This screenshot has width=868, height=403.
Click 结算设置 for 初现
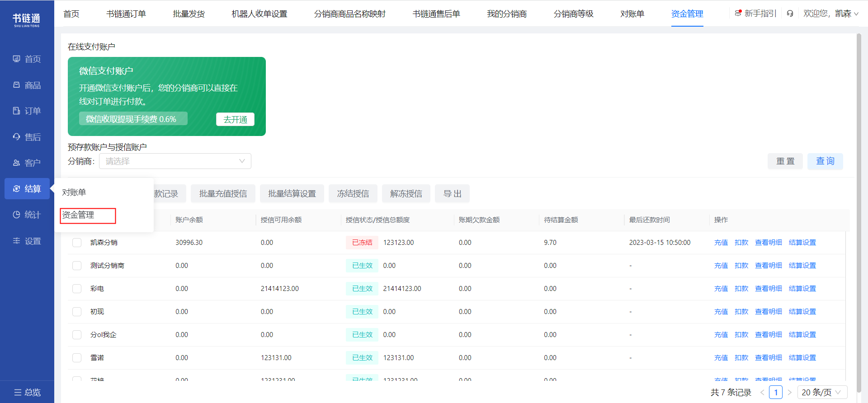click(802, 312)
